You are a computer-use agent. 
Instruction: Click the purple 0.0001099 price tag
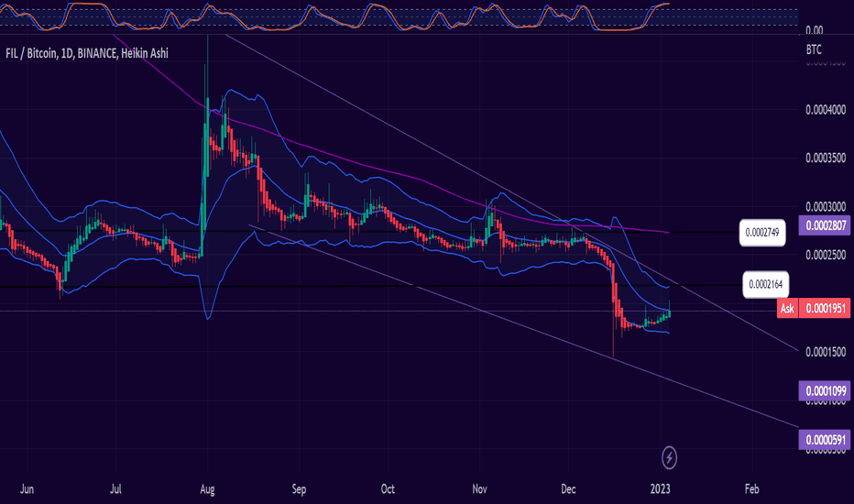825,390
